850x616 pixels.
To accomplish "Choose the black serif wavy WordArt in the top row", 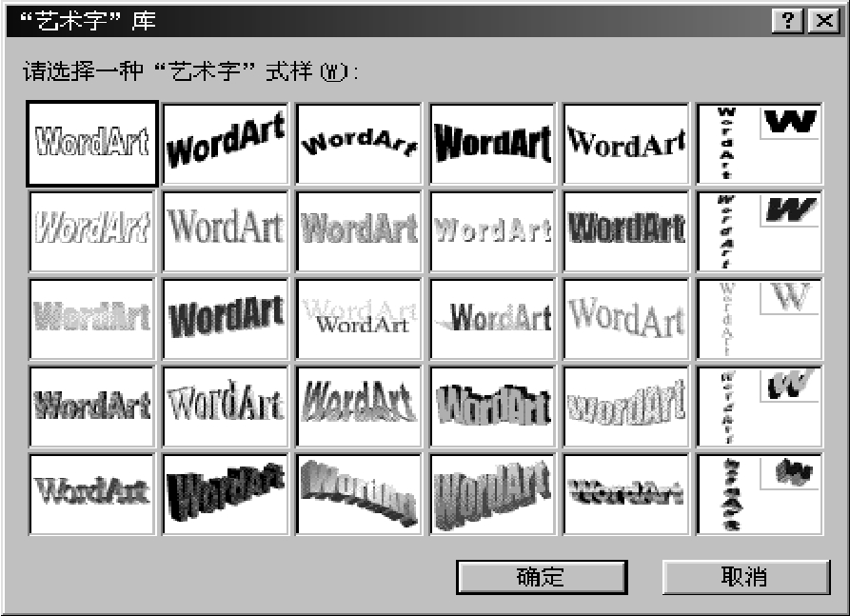I will pyautogui.click(x=626, y=144).
